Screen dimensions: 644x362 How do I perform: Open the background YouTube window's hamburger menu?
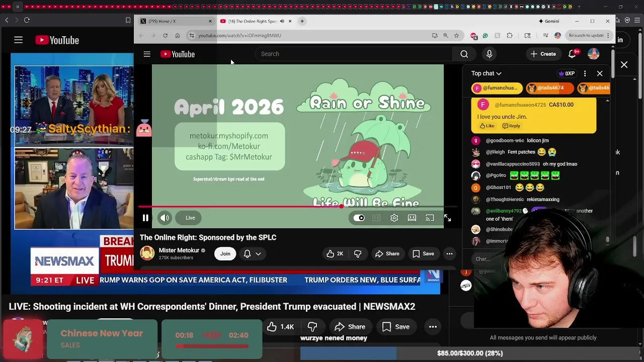pyautogui.click(x=18, y=40)
